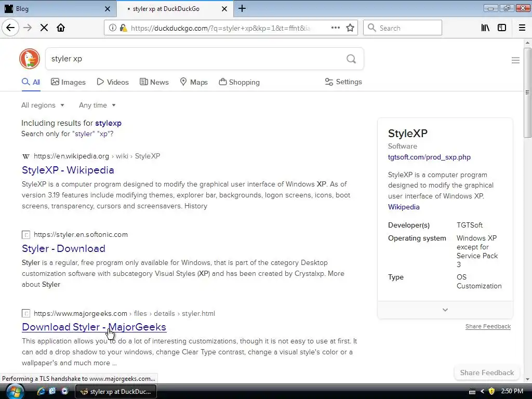Bookmark this page with the star icon
The width and height of the screenshot is (532, 399).
[x=350, y=28]
